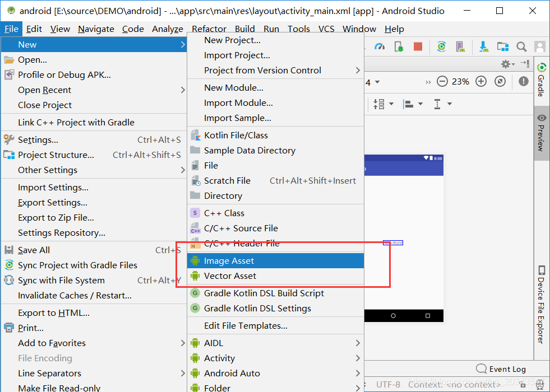Click Save All
Screen dimensions: 550x392
pyautogui.click(x=94, y=250)
